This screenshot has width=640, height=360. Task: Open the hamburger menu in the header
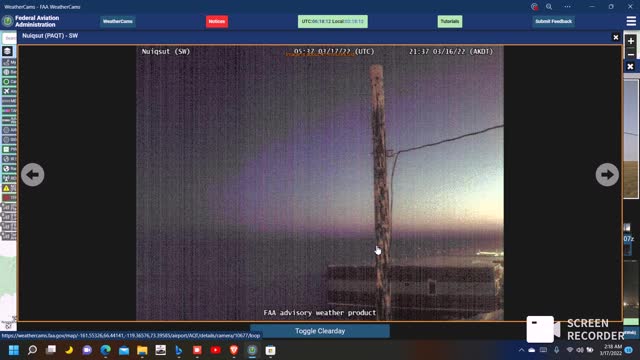[631, 21]
